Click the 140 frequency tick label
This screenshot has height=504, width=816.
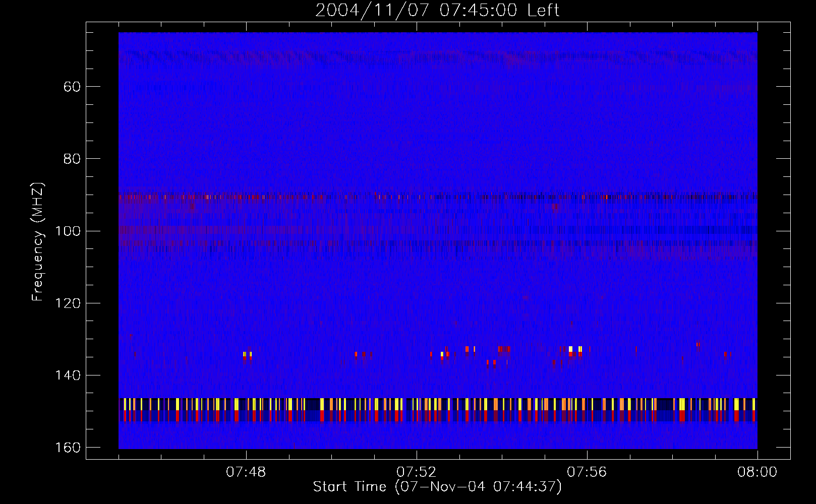coord(68,375)
